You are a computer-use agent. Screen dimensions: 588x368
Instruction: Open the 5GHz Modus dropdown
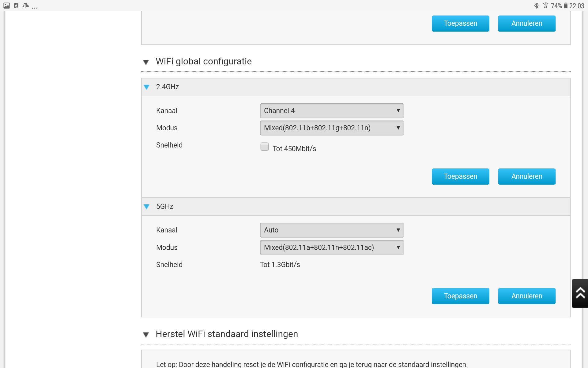click(332, 247)
